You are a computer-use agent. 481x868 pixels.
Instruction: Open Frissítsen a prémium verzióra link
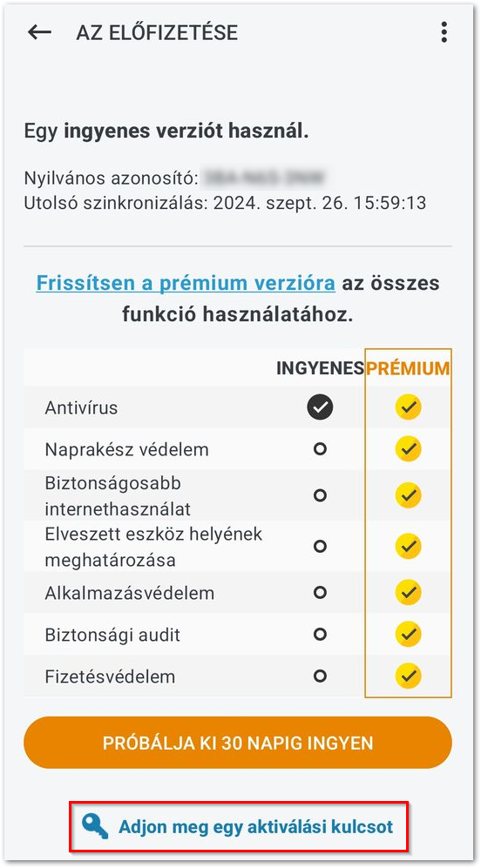[186, 283]
